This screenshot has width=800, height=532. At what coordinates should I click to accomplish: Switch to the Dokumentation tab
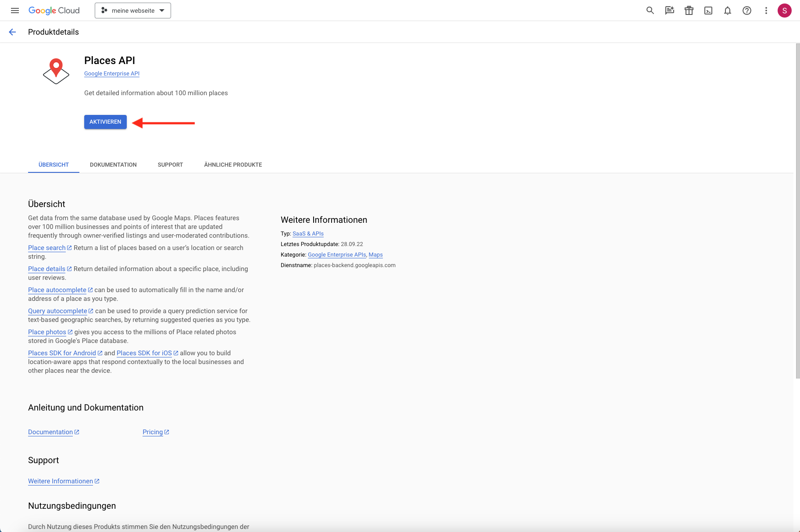(x=113, y=165)
